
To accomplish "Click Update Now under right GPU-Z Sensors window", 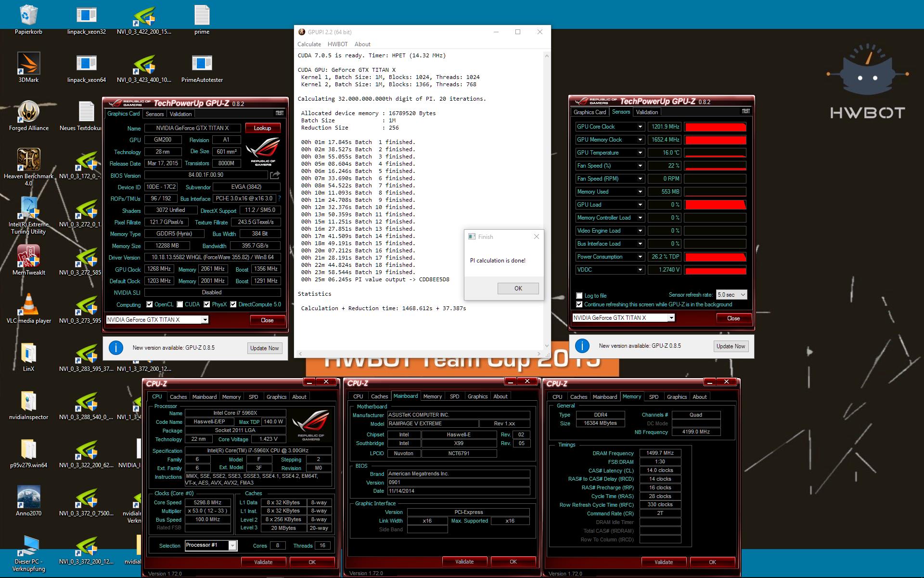I will point(731,346).
